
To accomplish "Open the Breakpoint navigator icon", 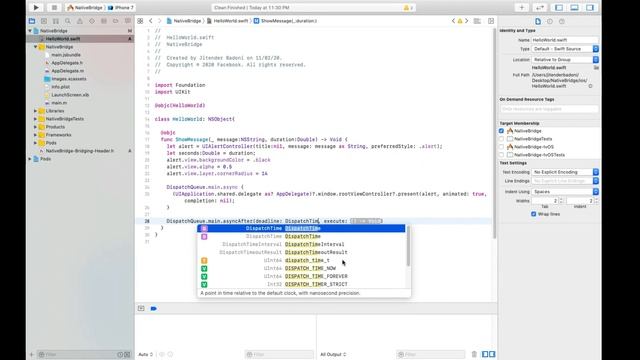I will coord(116,21).
